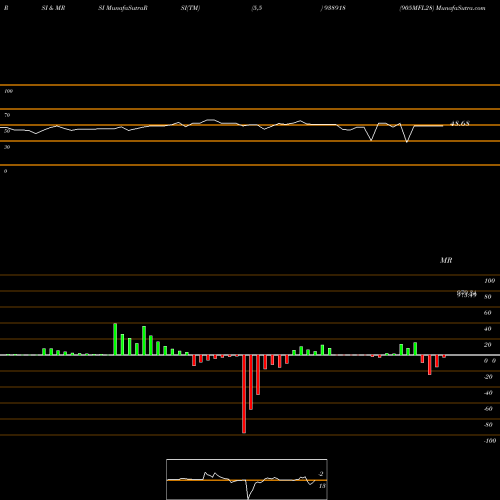Click the 'SI MunafaSutraR' header text

click(x=123, y=8)
